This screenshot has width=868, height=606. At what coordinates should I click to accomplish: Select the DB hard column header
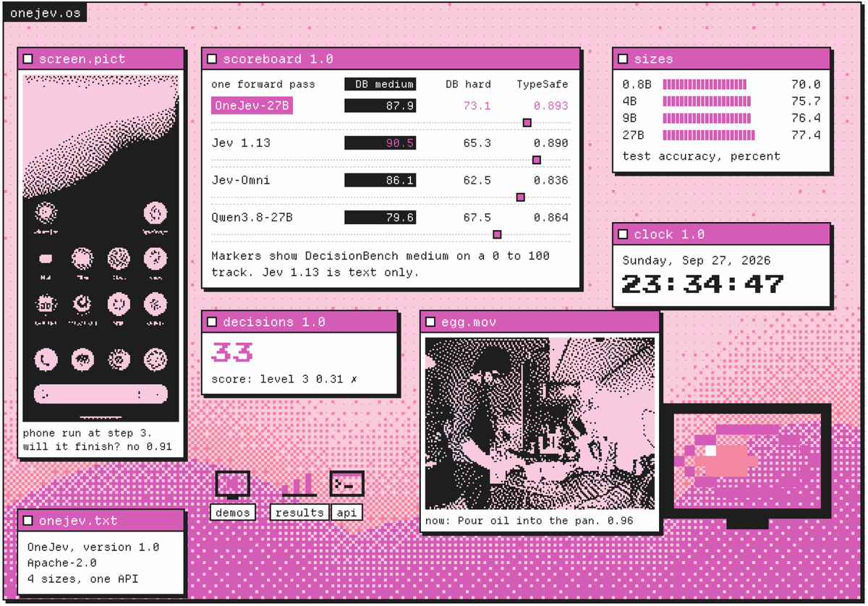[x=468, y=84]
